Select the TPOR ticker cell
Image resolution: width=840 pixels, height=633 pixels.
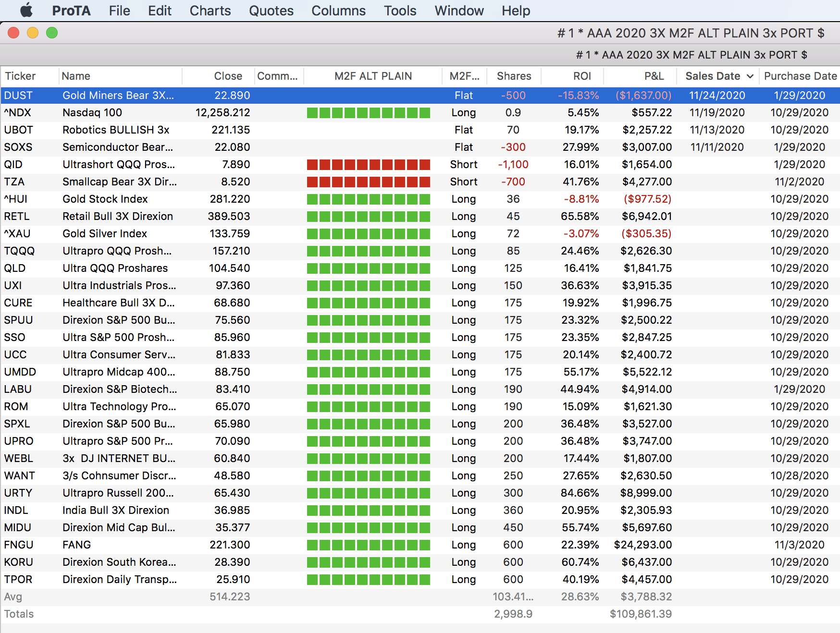click(x=18, y=579)
